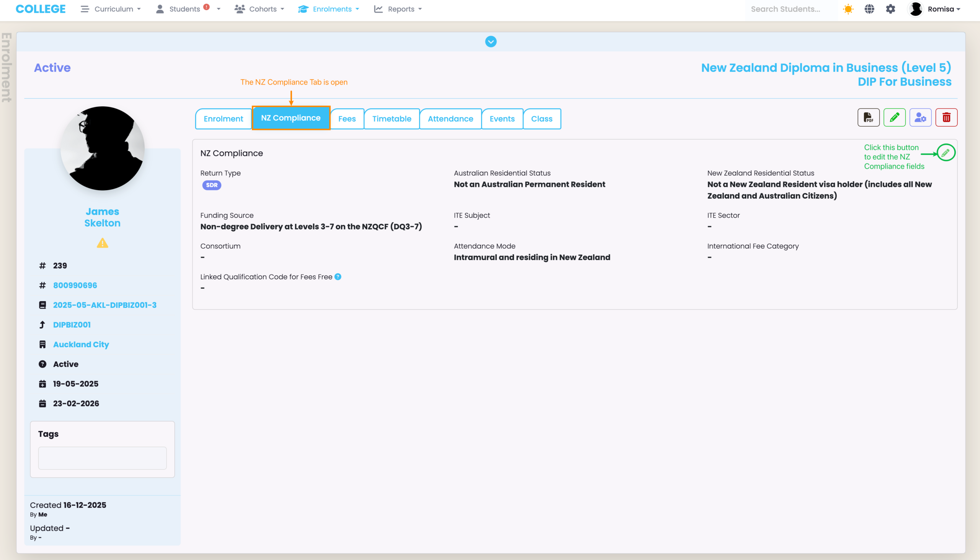Open the user settings icon button
Screen dimensions: 980x560
pyautogui.click(x=920, y=118)
